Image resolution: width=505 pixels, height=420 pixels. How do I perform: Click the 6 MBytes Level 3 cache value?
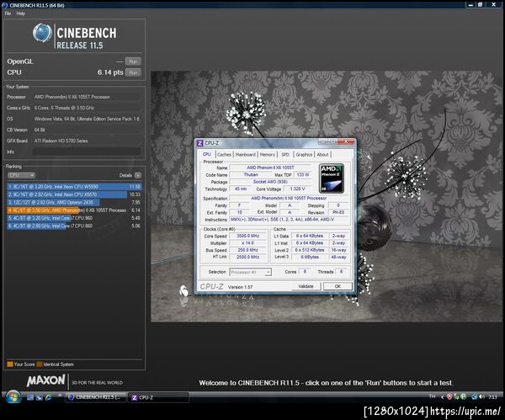(310, 257)
